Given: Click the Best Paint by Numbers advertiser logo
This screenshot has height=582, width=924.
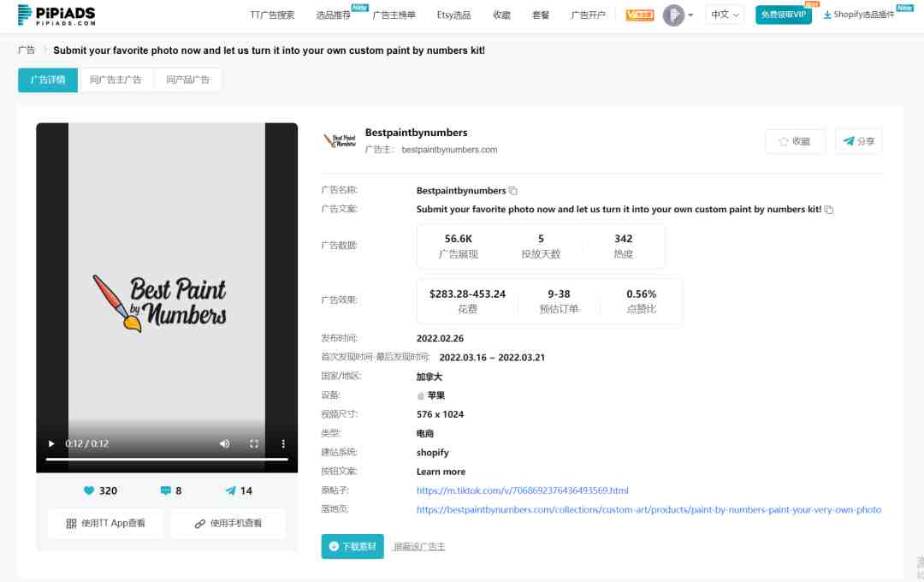Looking at the screenshot, I should click(x=340, y=141).
